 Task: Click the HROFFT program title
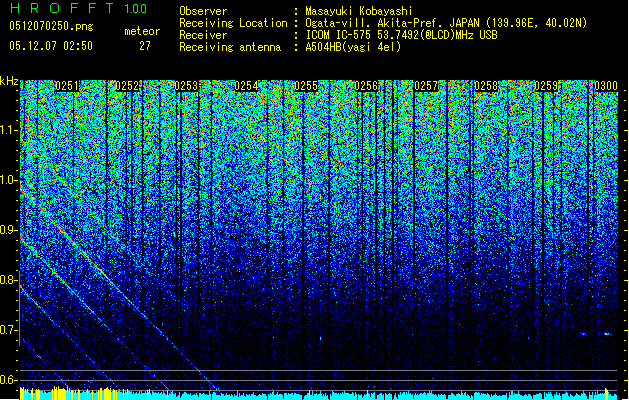pyautogui.click(x=62, y=8)
